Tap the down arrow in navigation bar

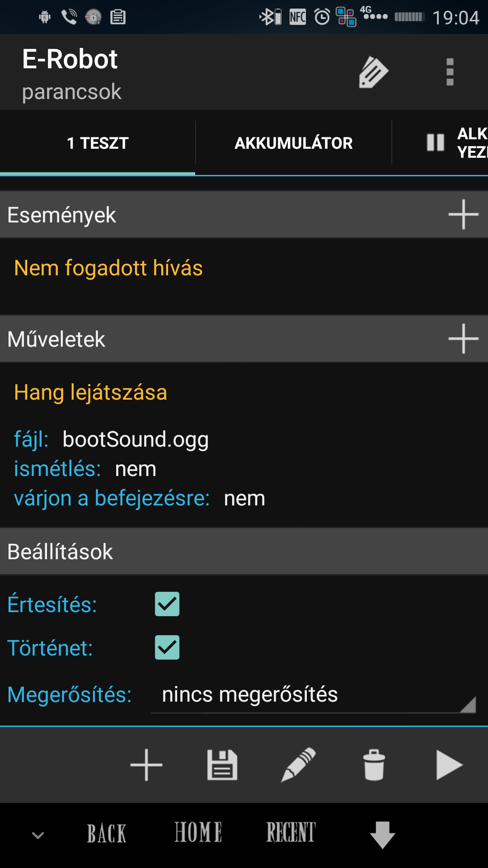[382, 835]
